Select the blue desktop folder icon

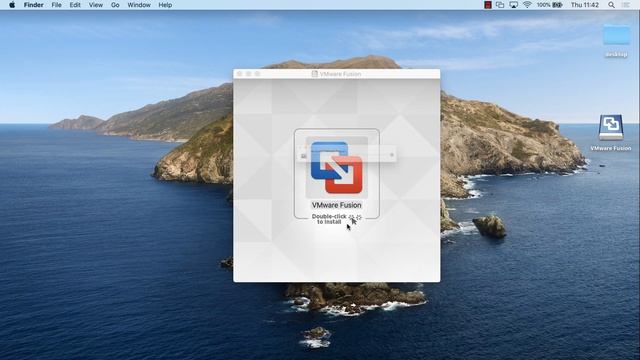tap(616, 35)
